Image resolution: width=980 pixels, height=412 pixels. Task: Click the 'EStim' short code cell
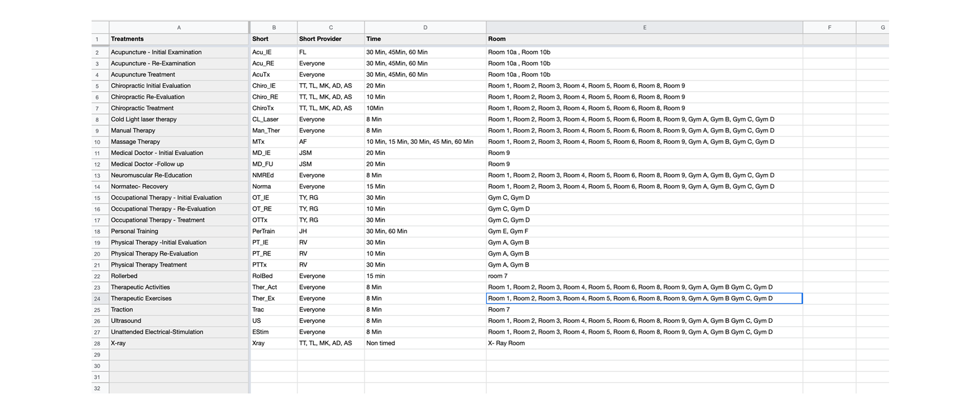tap(274, 332)
